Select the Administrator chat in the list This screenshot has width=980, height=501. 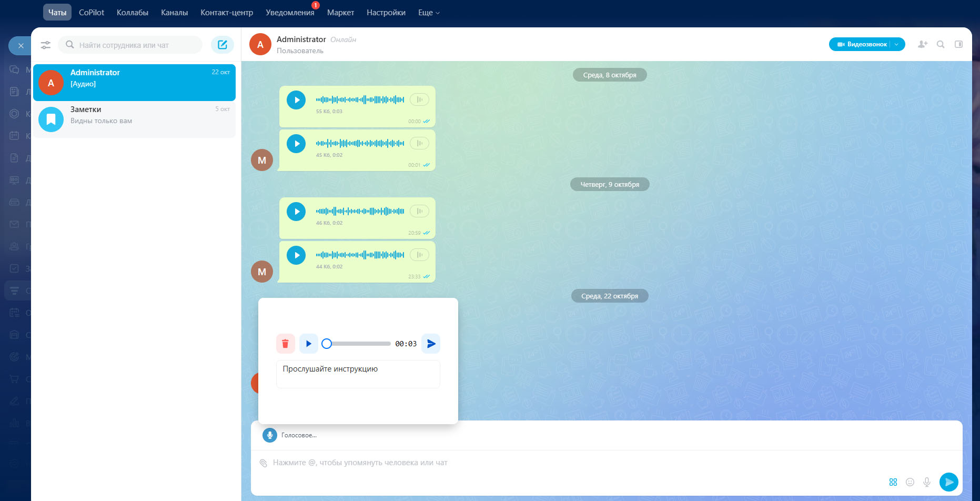(x=134, y=83)
